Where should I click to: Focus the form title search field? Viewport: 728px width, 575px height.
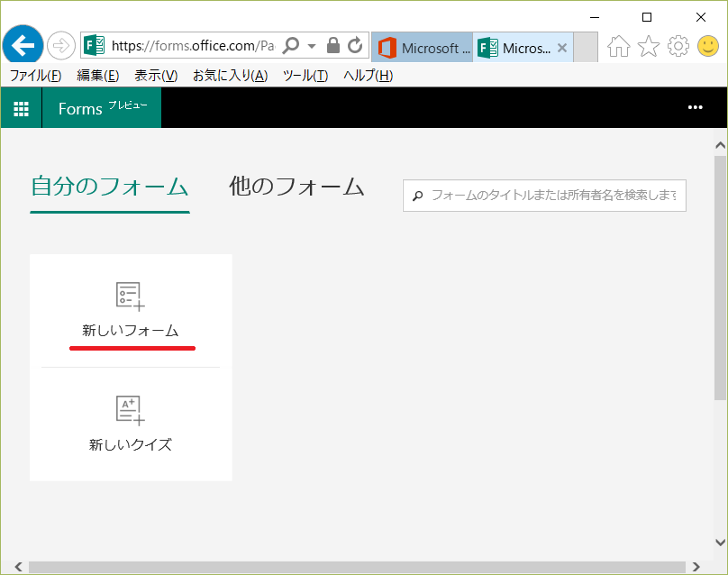(x=544, y=196)
